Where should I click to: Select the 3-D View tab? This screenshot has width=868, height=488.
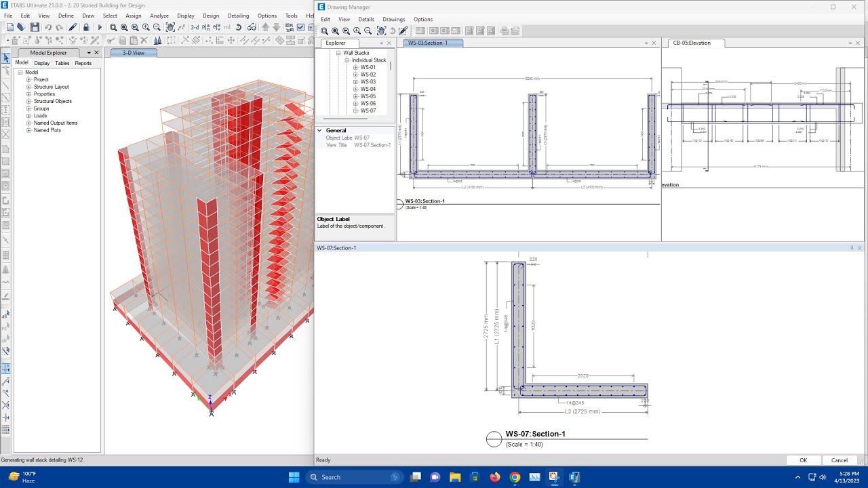(133, 53)
